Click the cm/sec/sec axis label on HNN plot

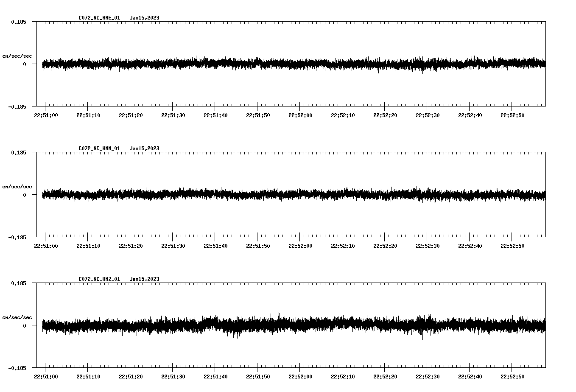17,186
